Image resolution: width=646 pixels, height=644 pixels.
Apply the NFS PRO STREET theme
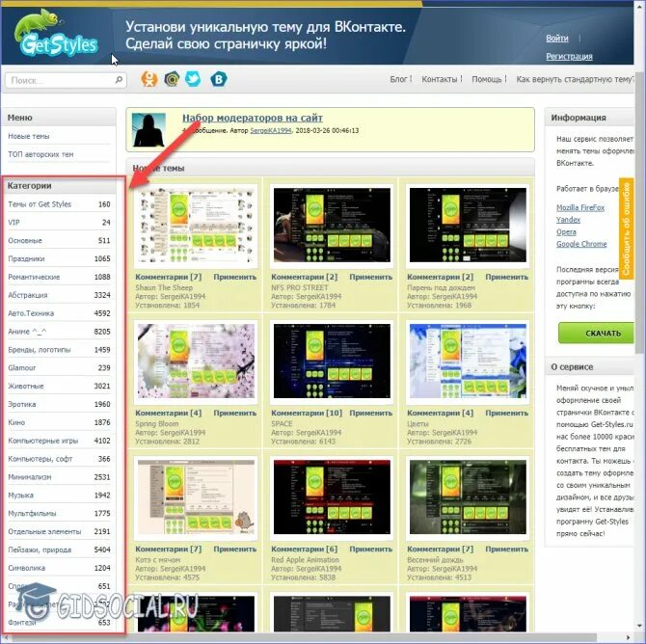pos(371,278)
